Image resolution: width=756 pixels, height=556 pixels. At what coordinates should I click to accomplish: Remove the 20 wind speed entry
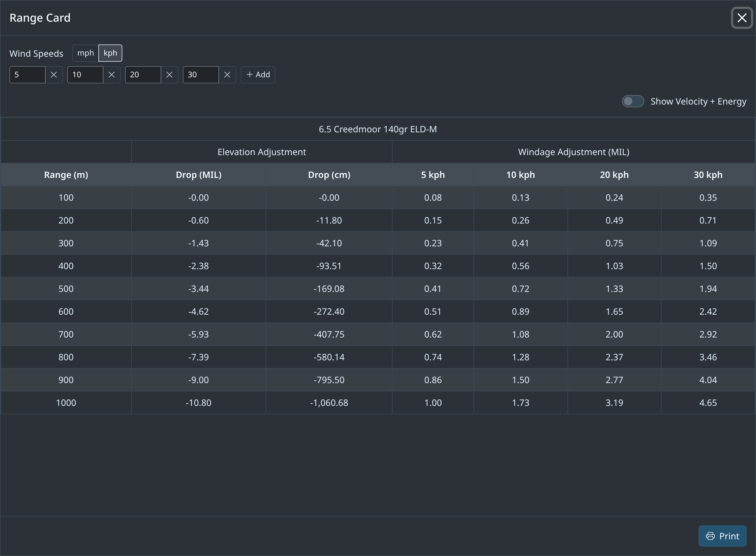(x=170, y=75)
